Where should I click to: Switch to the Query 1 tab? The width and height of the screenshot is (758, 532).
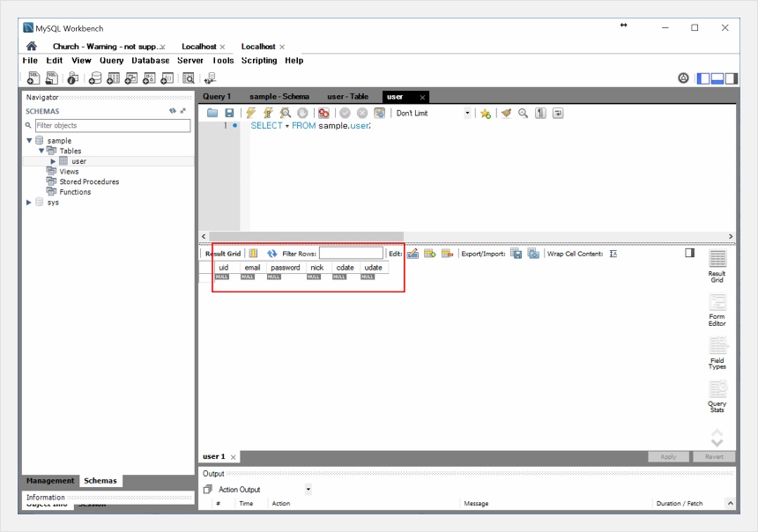pyautogui.click(x=217, y=97)
